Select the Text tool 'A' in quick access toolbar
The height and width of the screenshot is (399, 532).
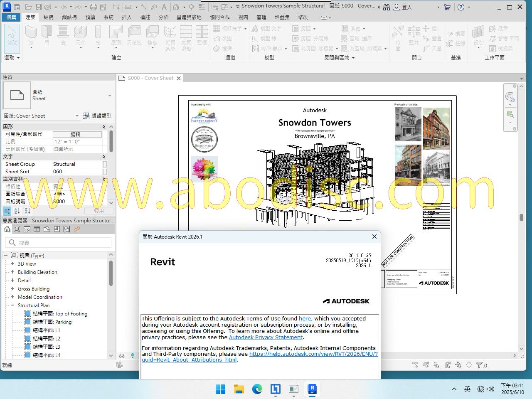click(164, 7)
